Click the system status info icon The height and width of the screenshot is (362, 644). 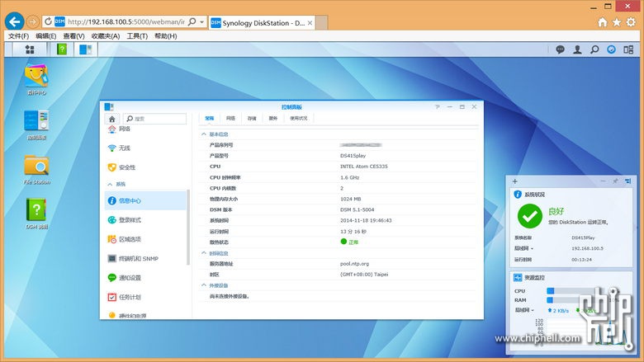point(518,195)
